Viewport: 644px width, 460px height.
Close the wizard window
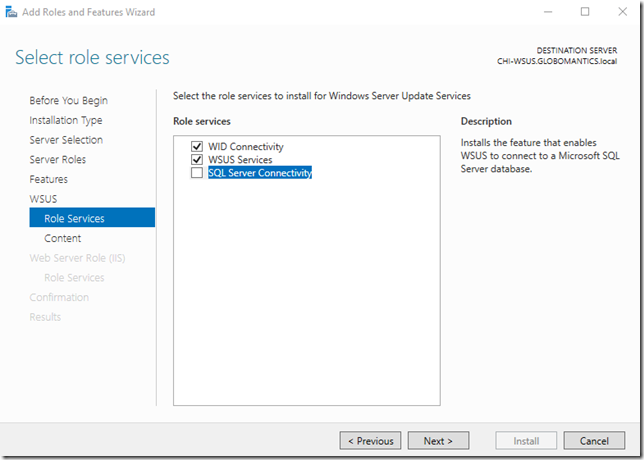click(x=623, y=12)
